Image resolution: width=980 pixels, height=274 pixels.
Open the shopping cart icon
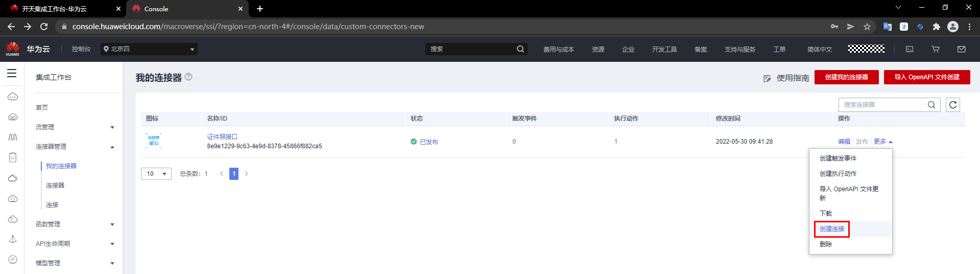coord(936,49)
